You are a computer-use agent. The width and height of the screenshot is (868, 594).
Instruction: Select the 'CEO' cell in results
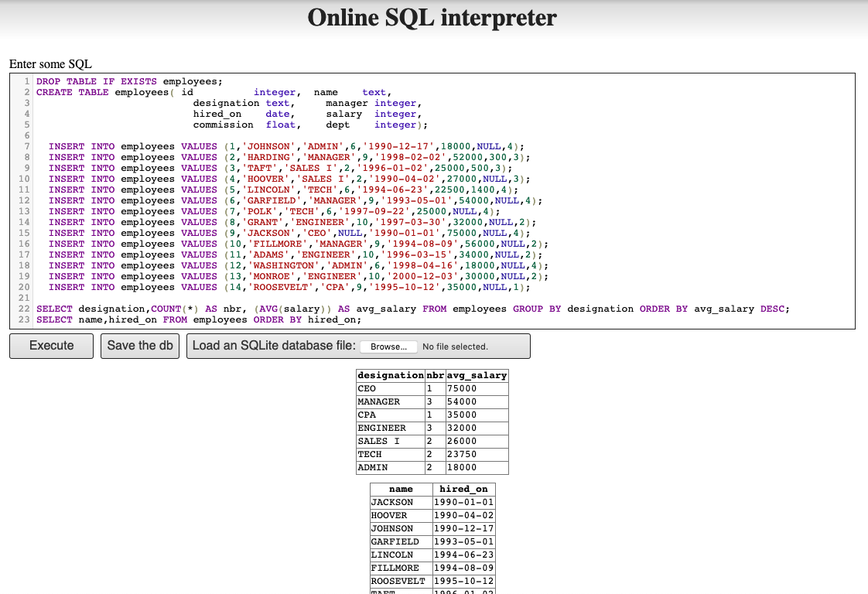click(x=391, y=388)
